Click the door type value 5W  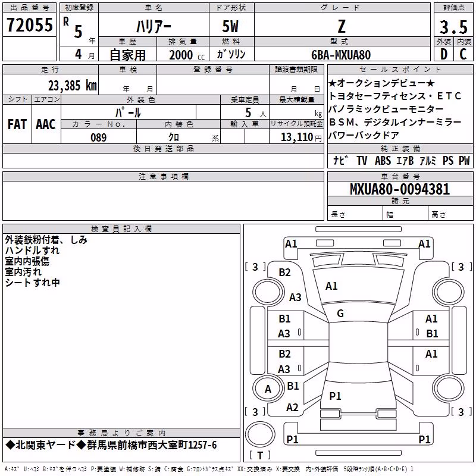coord(230,26)
